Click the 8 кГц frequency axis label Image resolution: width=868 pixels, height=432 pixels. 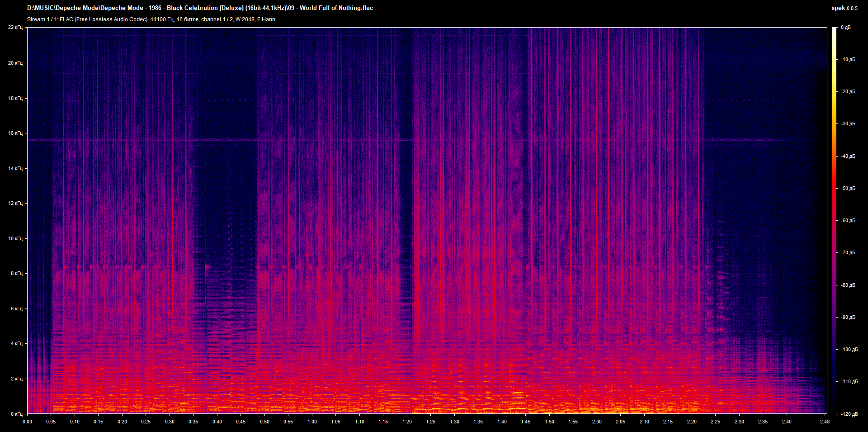click(16, 273)
